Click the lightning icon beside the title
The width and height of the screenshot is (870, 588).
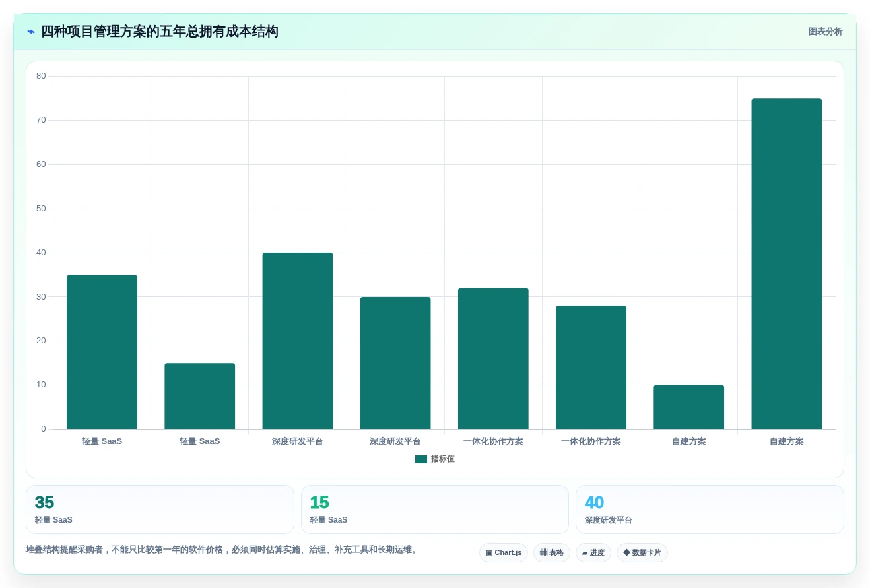coord(31,32)
